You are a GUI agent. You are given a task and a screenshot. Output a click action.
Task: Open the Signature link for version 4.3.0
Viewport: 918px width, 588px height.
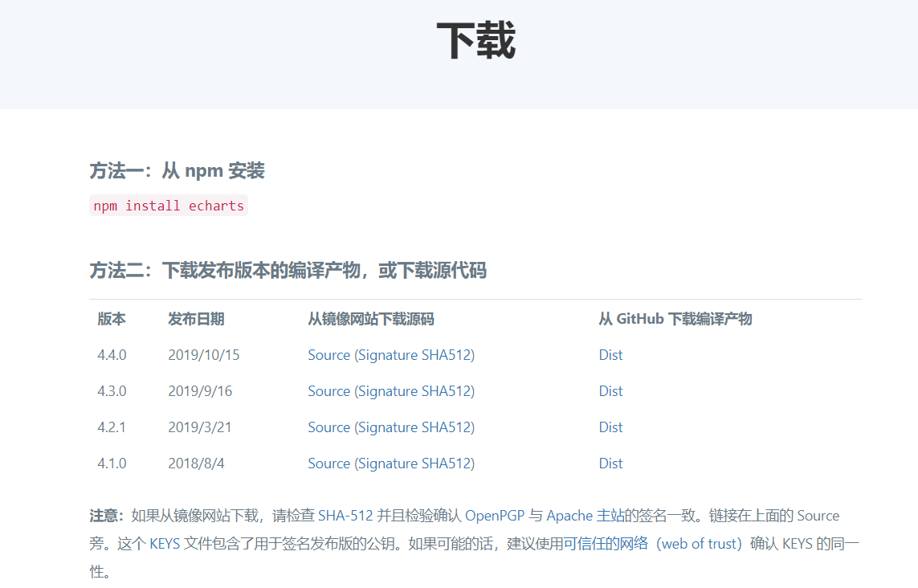(388, 391)
